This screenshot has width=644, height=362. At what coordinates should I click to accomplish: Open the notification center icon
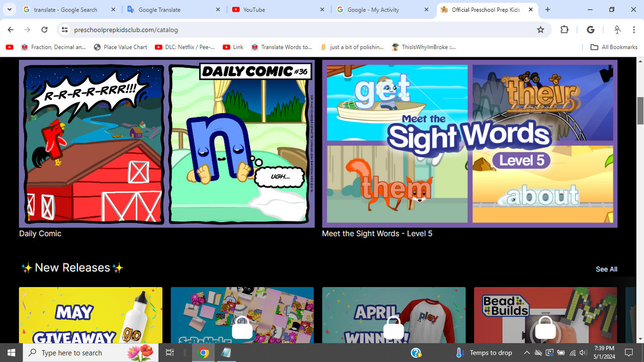coord(629,352)
